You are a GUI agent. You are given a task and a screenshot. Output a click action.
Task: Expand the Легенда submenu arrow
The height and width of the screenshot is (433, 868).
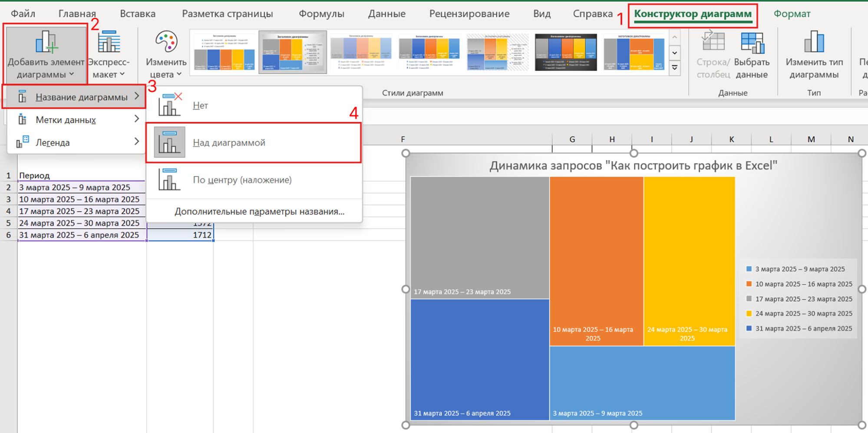(x=137, y=141)
